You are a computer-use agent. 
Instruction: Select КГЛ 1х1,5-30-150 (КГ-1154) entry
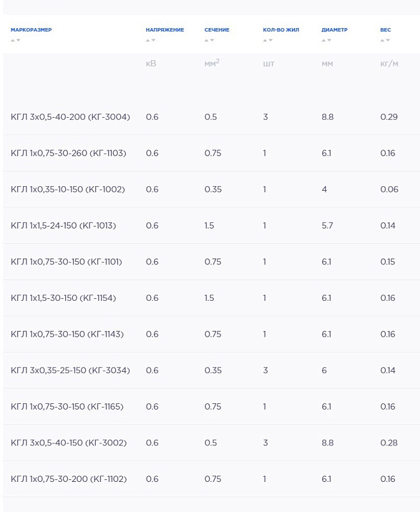[x=63, y=298]
